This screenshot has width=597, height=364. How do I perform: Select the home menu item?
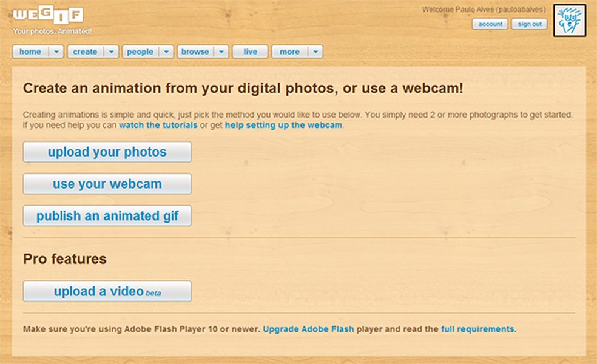pyautogui.click(x=30, y=52)
